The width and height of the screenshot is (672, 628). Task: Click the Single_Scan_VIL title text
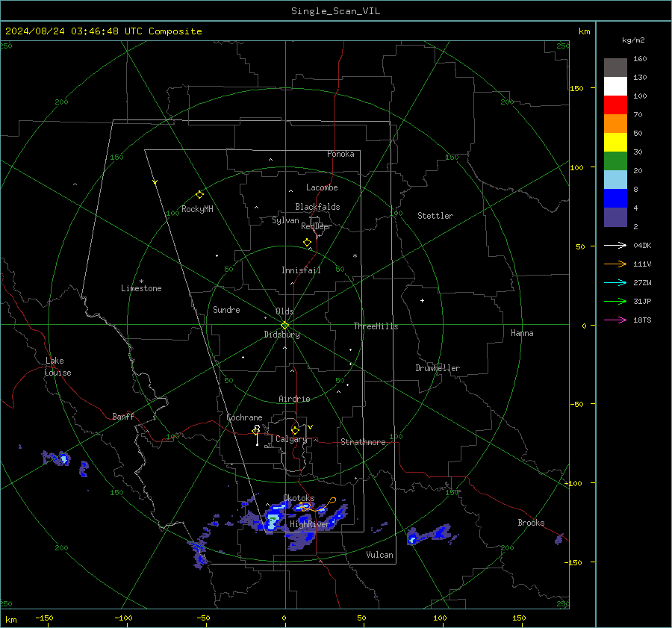[x=335, y=11]
